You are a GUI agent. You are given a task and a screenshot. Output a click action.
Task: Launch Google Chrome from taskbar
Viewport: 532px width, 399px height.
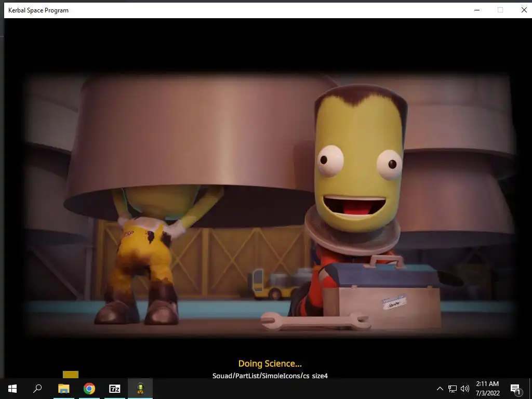tap(89, 389)
